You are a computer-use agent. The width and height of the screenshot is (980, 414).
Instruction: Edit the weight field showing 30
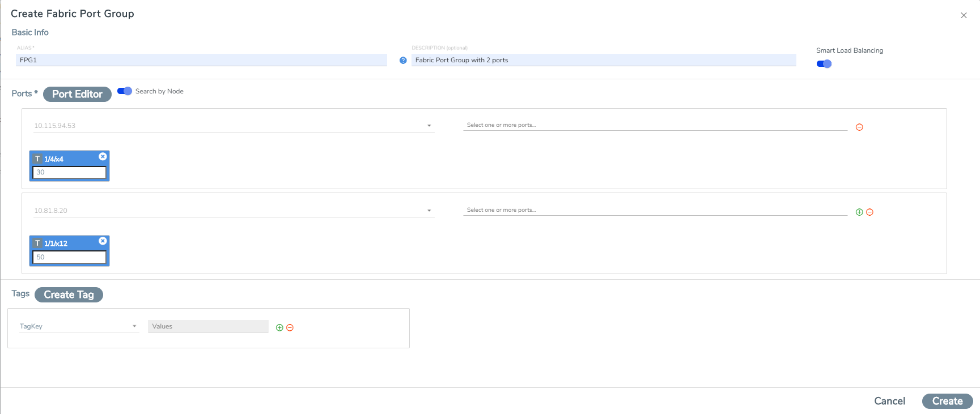[x=69, y=172]
